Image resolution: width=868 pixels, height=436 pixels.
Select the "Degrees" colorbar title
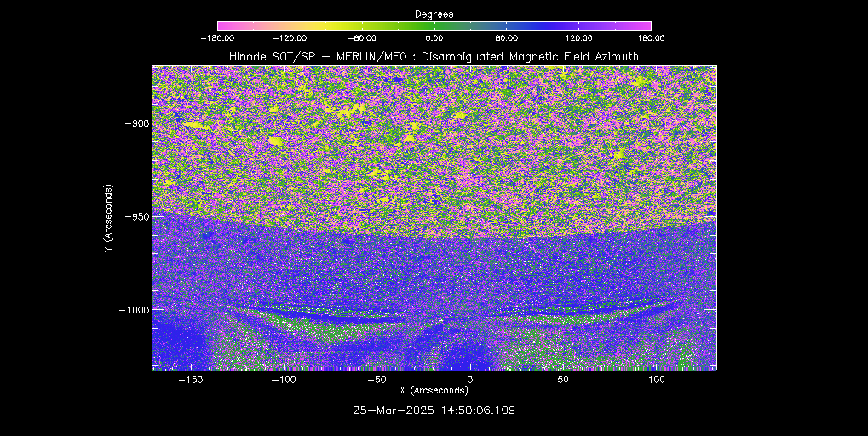434,14
